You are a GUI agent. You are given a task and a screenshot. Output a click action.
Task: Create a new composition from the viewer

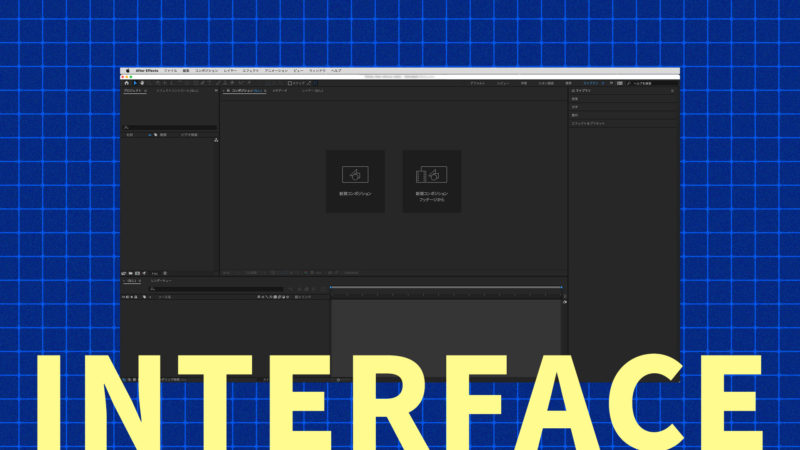coord(355,181)
